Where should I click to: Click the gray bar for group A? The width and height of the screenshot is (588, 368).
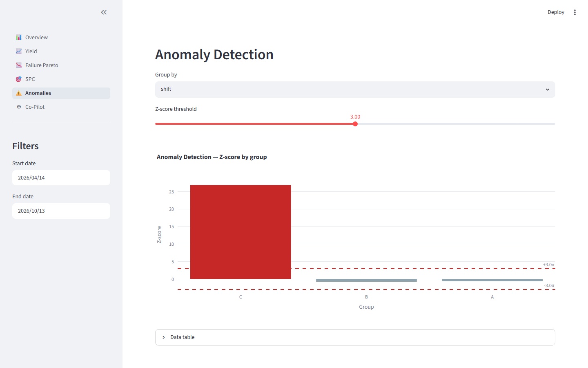click(x=492, y=280)
